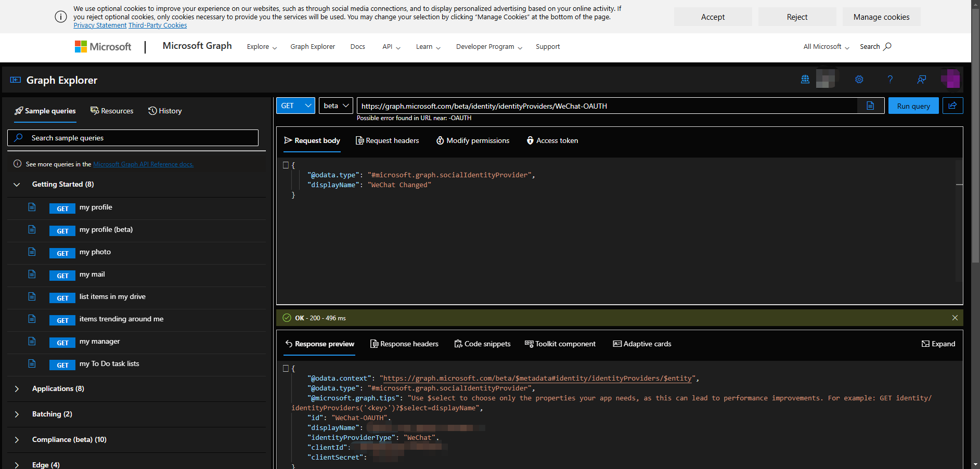Open settings gear in Graph Explorer header
This screenshot has width=980, height=469.
[x=859, y=79]
